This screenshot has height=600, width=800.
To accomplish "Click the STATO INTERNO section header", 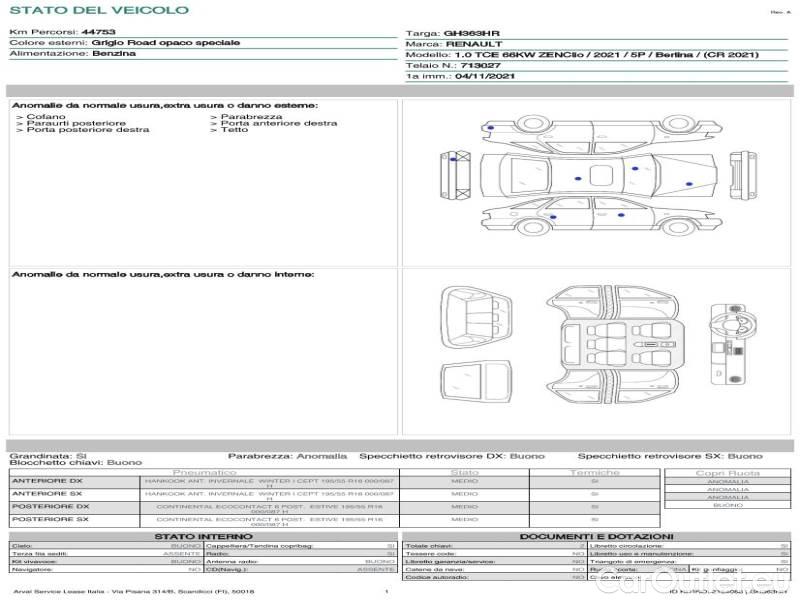I will click(204, 537).
